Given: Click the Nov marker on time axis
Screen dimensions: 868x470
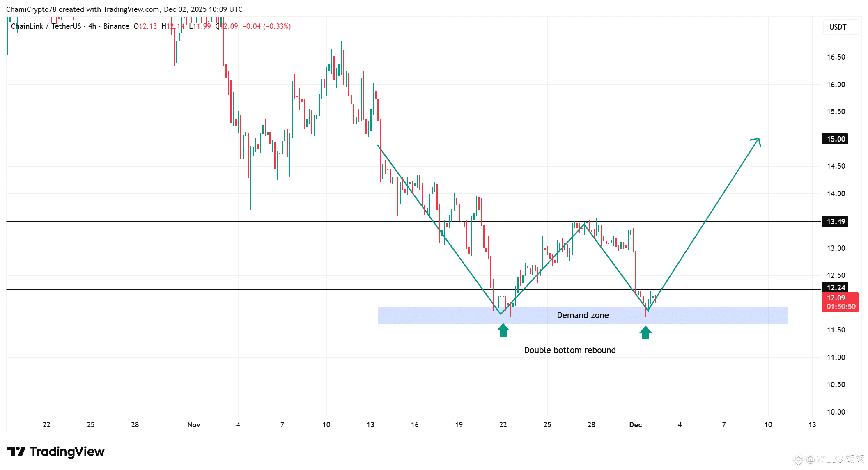Looking at the screenshot, I should pos(193,425).
